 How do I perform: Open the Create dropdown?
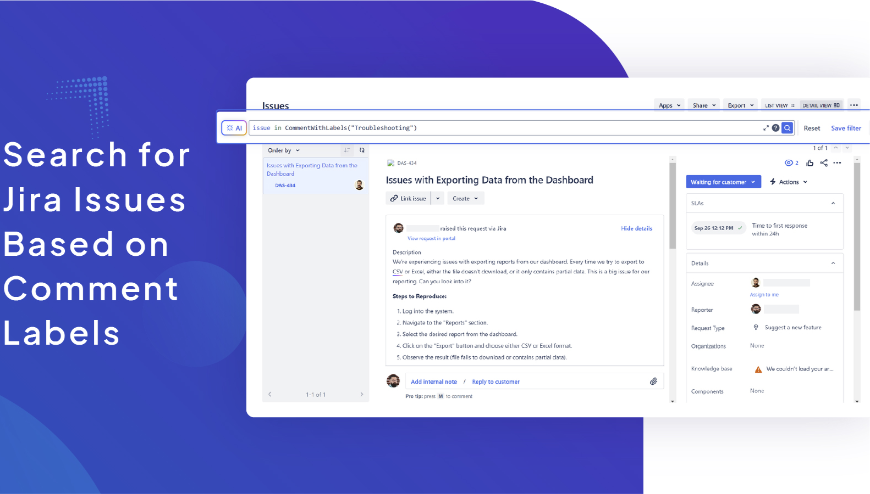466,198
